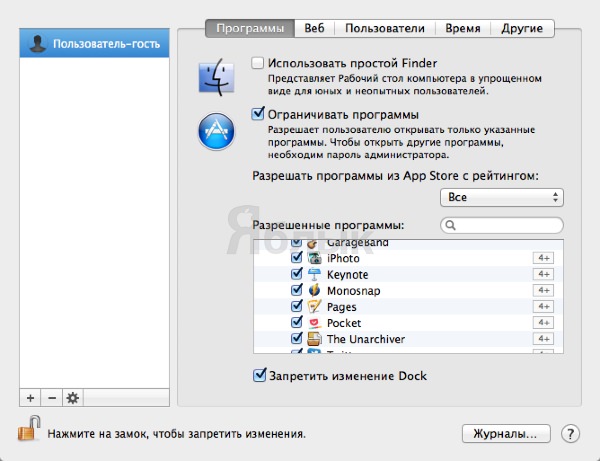Enable Использовать простой Finder checkbox
This screenshot has width=600, height=461.
(258, 63)
